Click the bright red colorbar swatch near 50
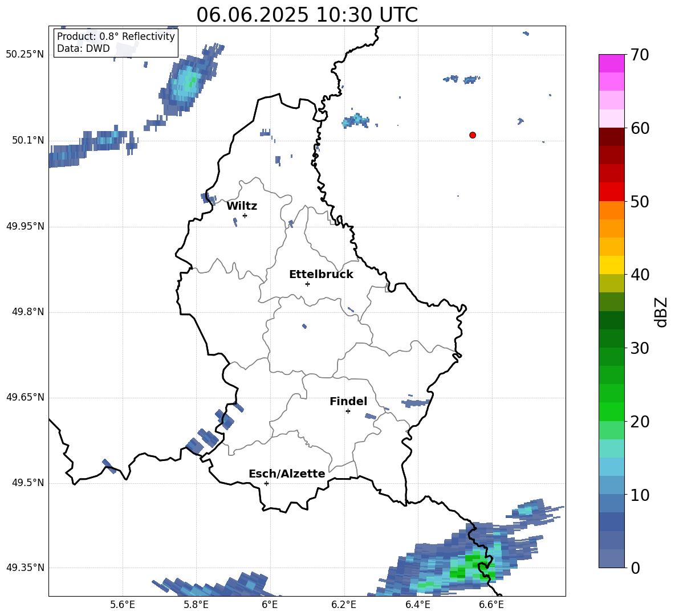The height and width of the screenshot is (616, 675). pos(611,192)
